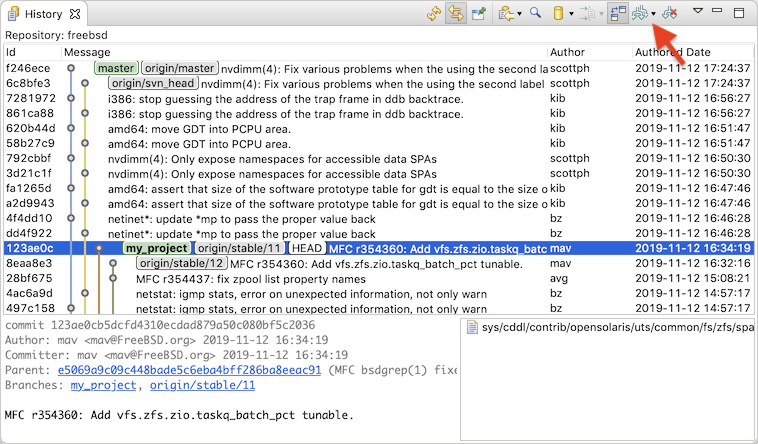
Task: Click the grayed-out compare mode icon
Action: point(587,14)
